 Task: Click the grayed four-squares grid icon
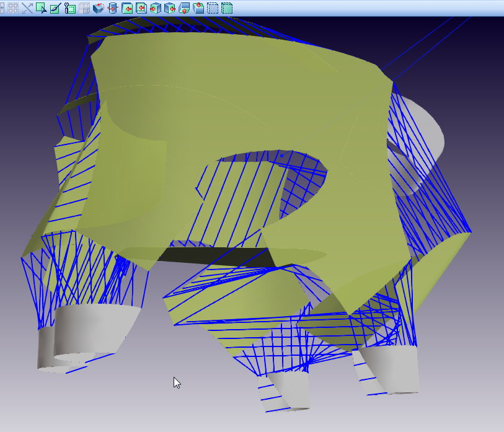tap(13, 8)
